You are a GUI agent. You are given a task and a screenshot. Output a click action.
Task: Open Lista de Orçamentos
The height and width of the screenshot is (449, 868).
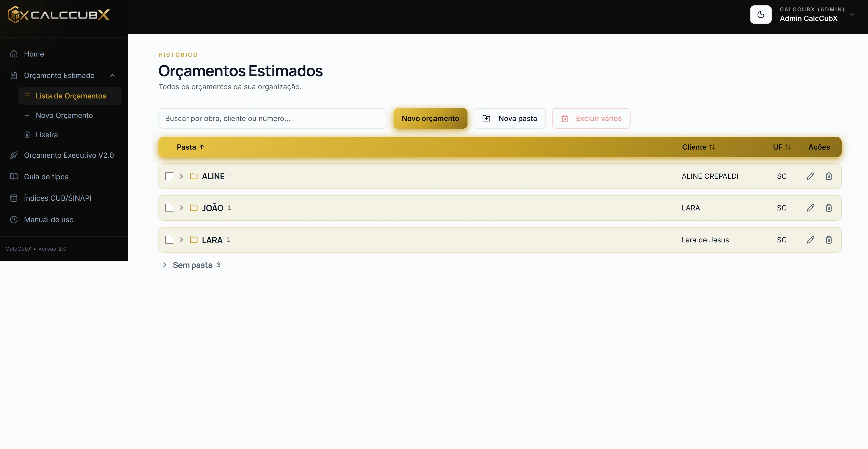click(x=70, y=96)
